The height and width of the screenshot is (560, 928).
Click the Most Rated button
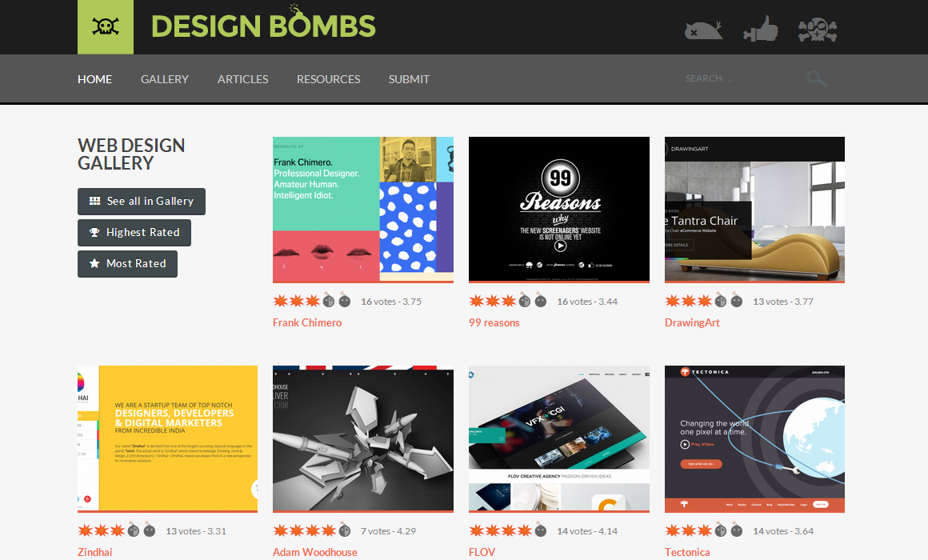click(x=127, y=263)
